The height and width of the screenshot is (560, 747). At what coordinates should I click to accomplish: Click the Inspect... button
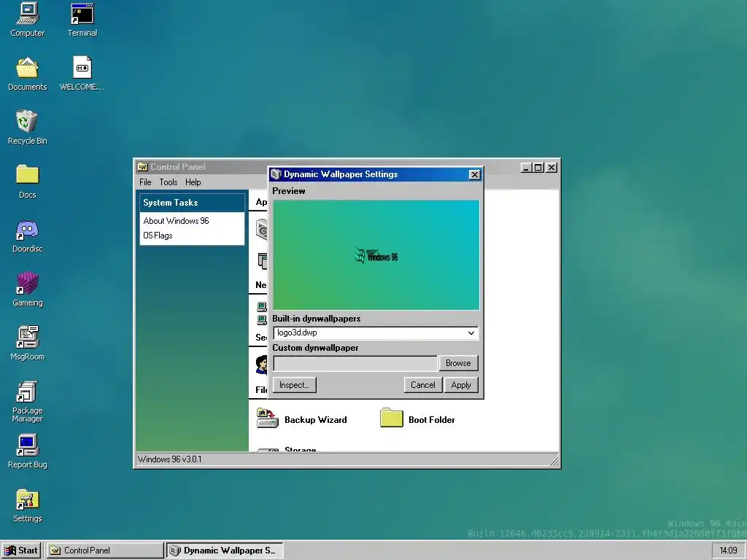[295, 385]
